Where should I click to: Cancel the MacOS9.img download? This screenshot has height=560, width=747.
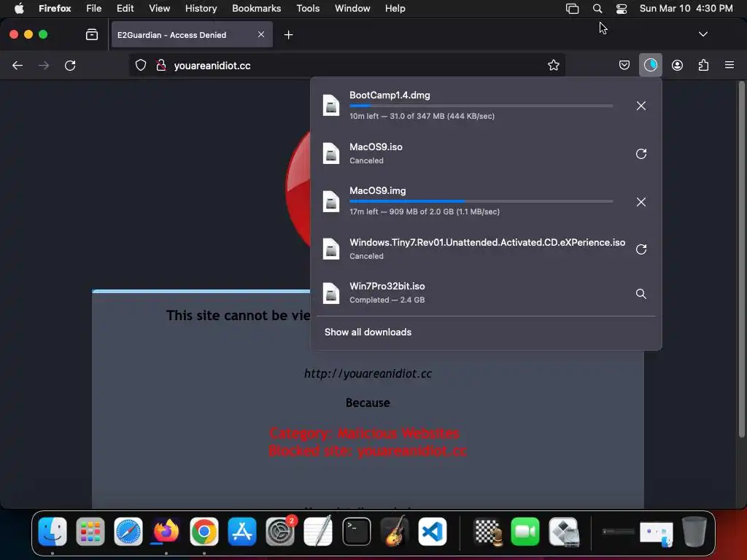coord(640,202)
